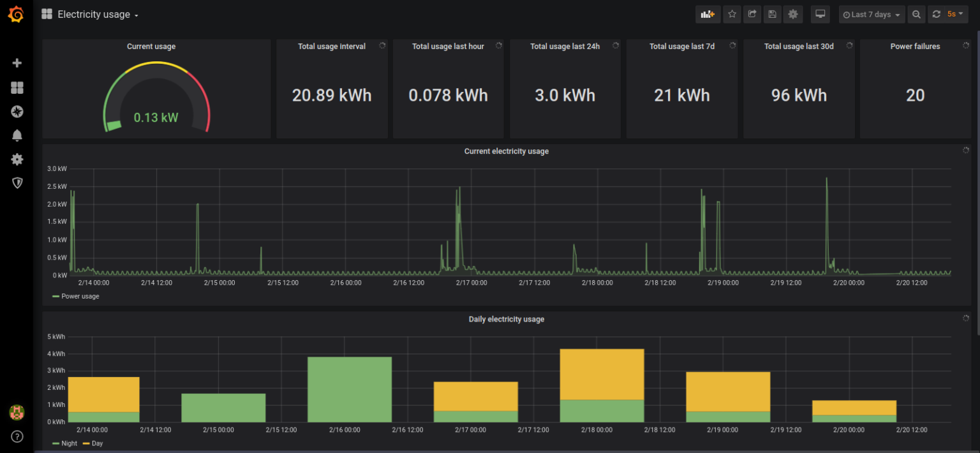Save the dashboard with the disk icon
Viewport: 980px width, 453px height.
[x=772, y=14]
